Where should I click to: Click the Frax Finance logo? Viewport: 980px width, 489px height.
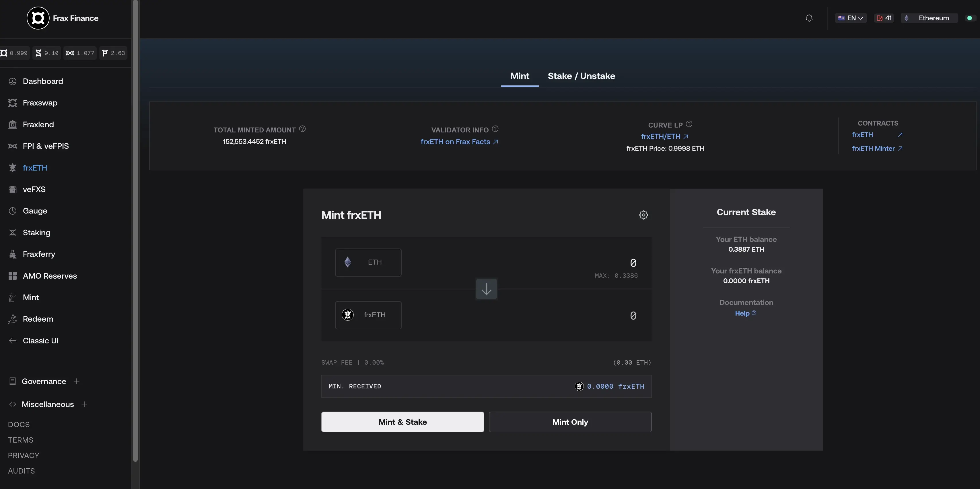tap(38, 18)
